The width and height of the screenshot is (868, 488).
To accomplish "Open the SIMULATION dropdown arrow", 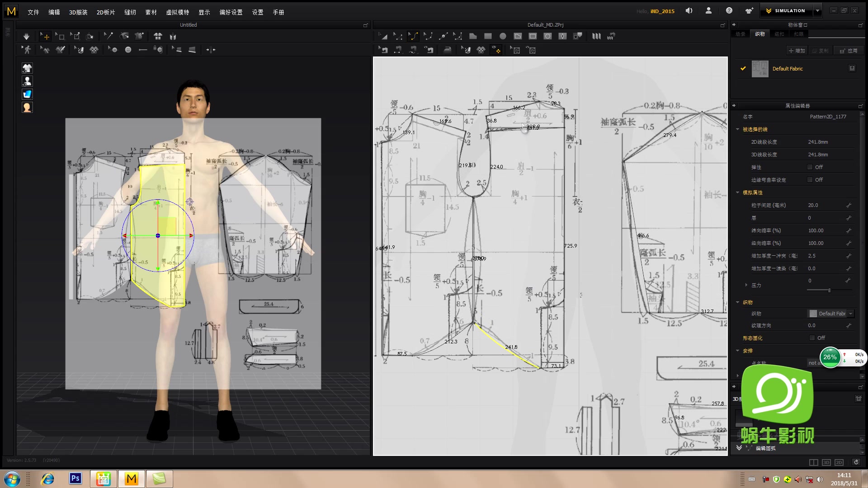I will pos(818,10).
